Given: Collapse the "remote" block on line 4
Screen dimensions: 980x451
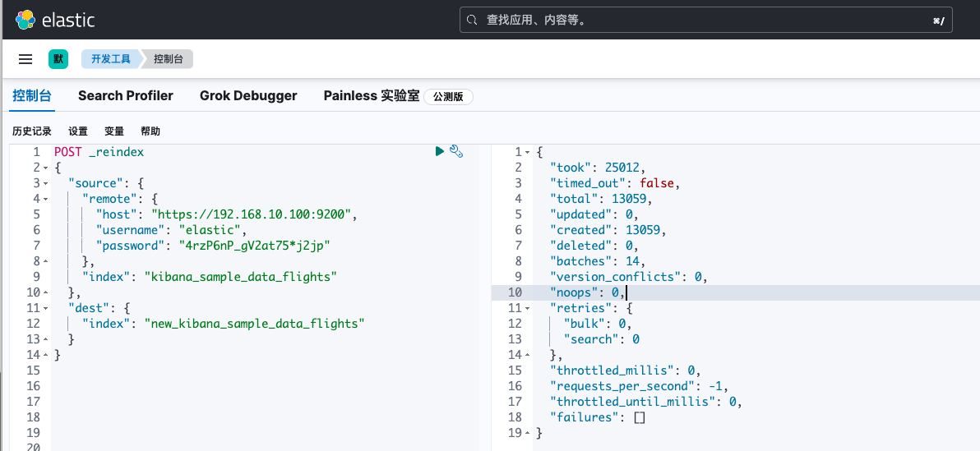Looking at the screenshot, I should (x=45, y=199).
